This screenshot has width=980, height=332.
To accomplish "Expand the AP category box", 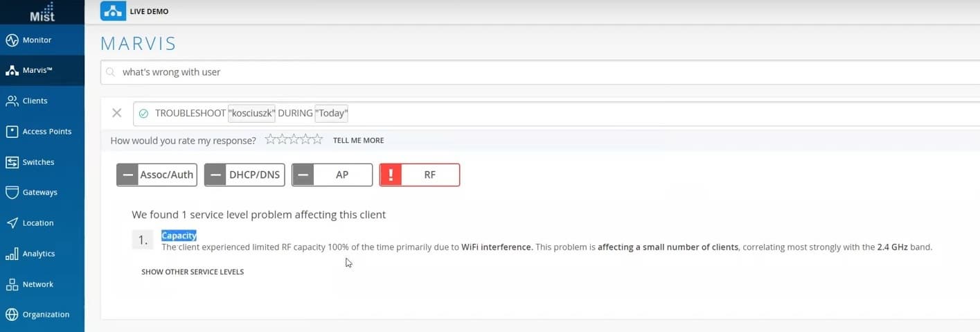I will click(332, 175).
